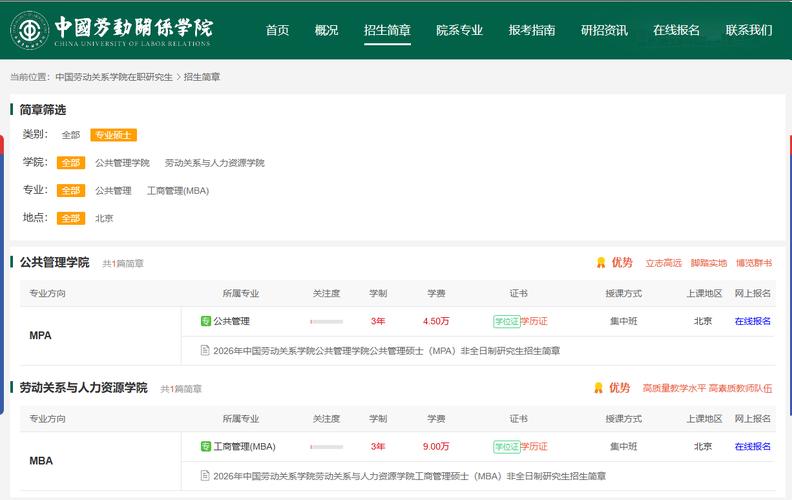Click the 脚踏实地 advantage tag
The height and width of the screenshot is (500, 792).
click(x=709, y=263)
